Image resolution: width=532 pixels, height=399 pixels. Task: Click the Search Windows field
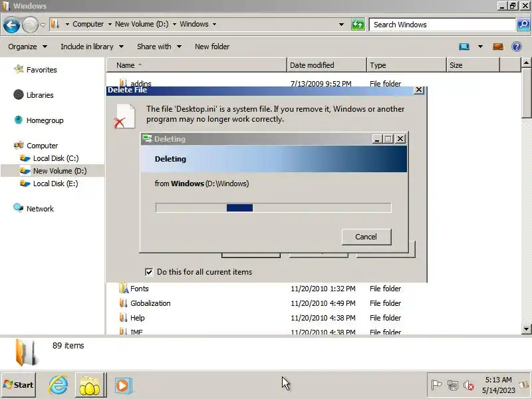coord(442,25)
